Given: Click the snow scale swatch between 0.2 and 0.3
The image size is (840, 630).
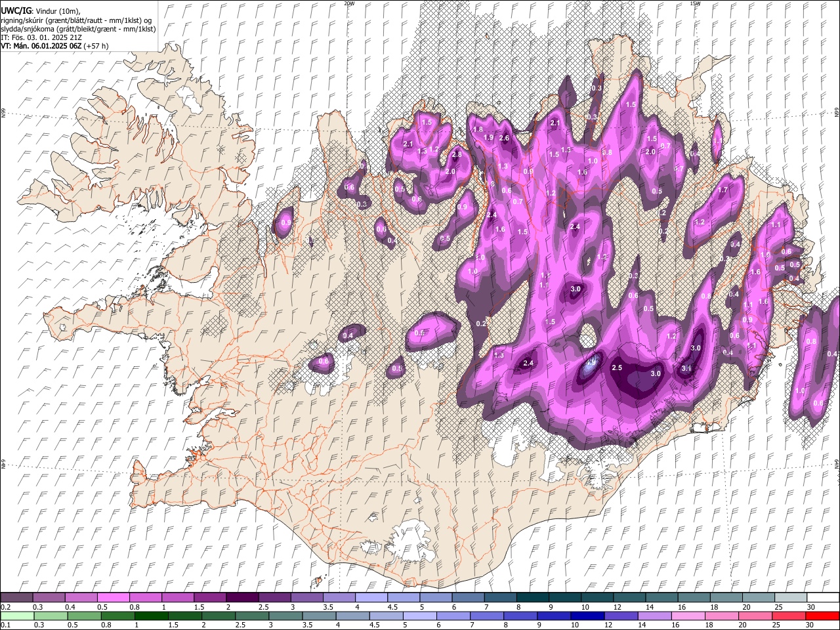Looking at the screenshot, I should (x=16, y=597).
